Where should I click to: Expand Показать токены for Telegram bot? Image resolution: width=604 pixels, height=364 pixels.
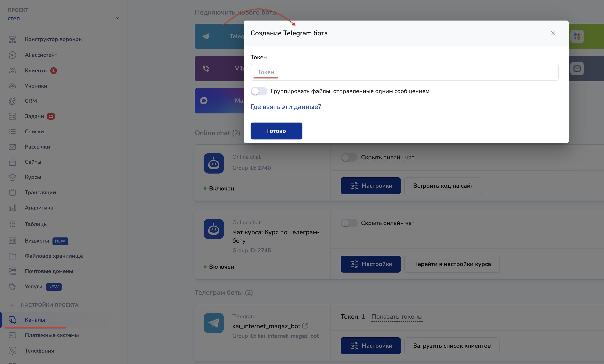[397, 317]
